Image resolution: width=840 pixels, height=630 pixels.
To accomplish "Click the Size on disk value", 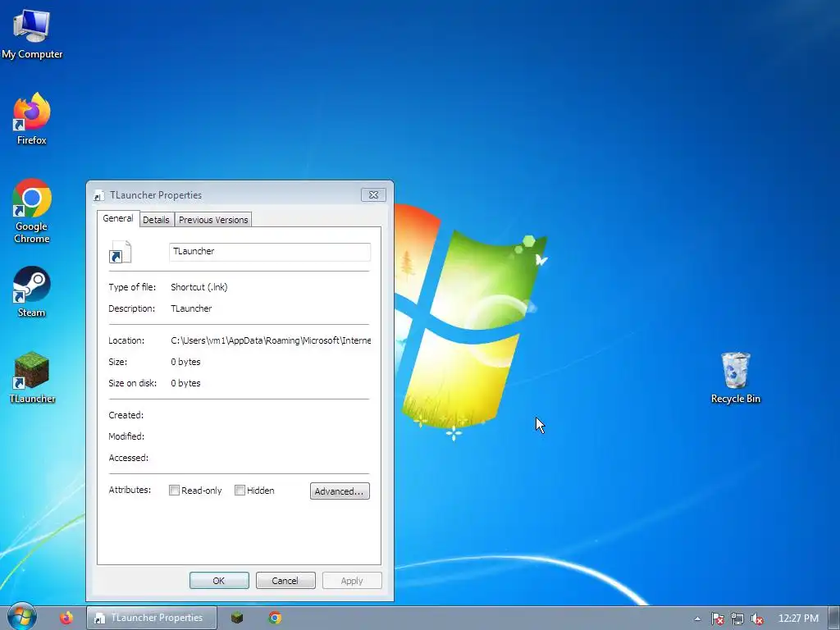I will (185, 383).
